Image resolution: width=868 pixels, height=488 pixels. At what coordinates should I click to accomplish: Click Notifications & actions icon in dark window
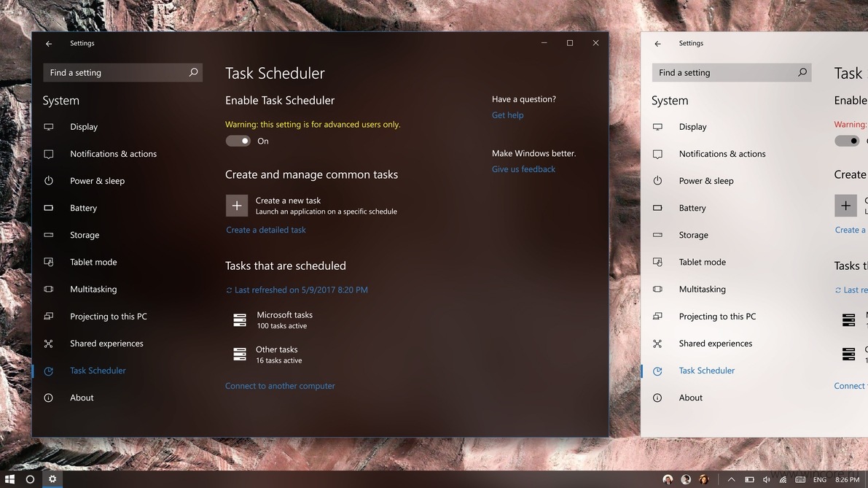click(x=49, y=154)
